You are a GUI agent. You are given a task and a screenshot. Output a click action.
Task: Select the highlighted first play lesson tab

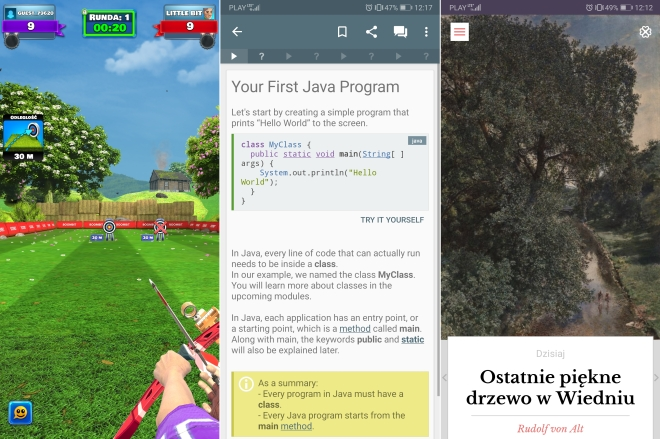coord(234,57)
